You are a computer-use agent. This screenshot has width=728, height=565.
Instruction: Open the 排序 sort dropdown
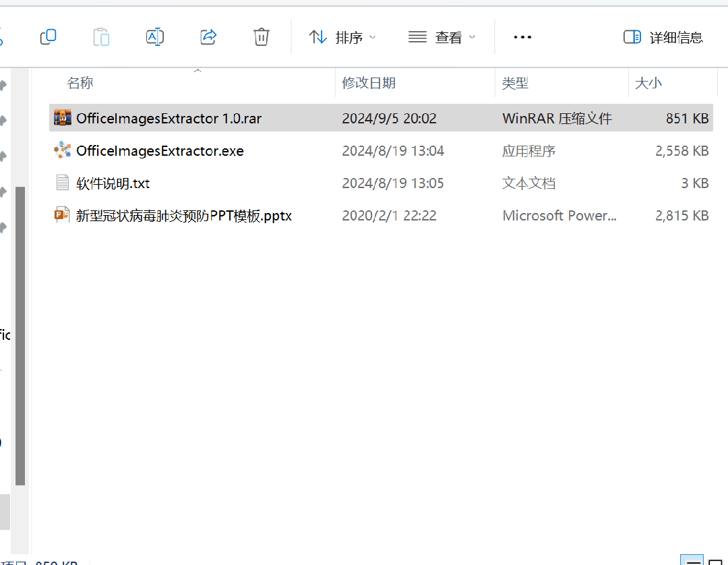pyautogui.click(x=342, y=37)
